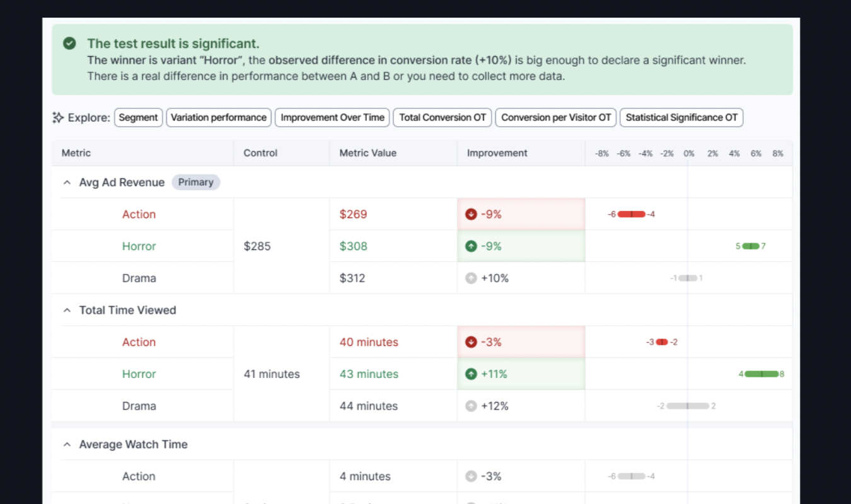Open the Statistical Significance OT report
Image resolution: width=851 pixels, height=504 pixels.
click(x=681, y=117)
